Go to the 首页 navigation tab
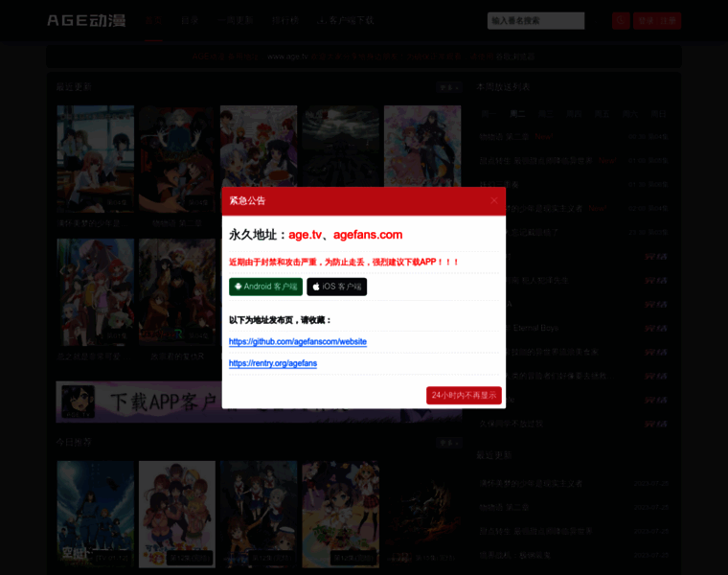The image size is (728, 575). (x=153, y=20)
